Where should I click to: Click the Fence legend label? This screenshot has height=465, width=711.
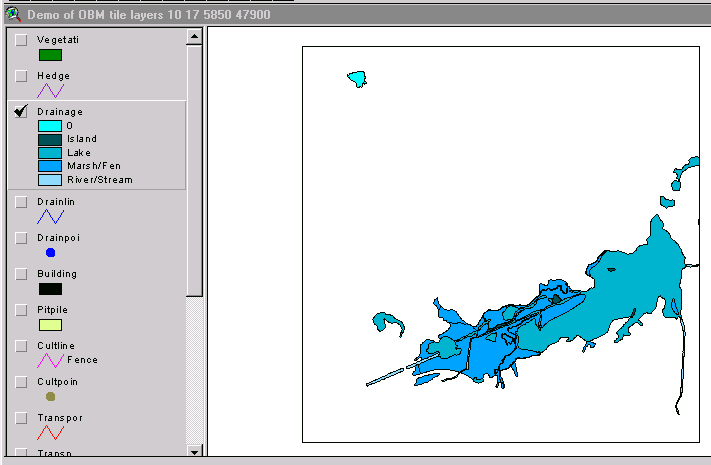tap(82, 360)
